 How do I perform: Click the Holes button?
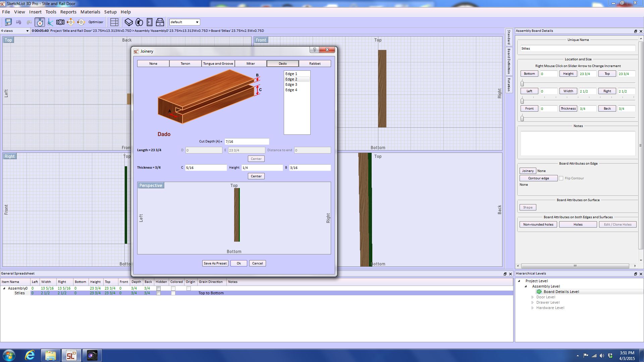[578, 225]
